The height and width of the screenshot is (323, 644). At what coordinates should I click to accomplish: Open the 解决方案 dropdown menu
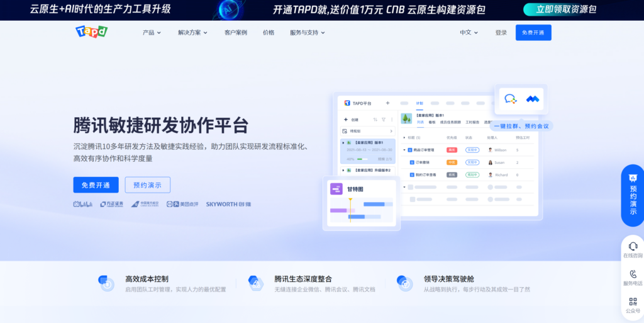[x=192, y=33]
